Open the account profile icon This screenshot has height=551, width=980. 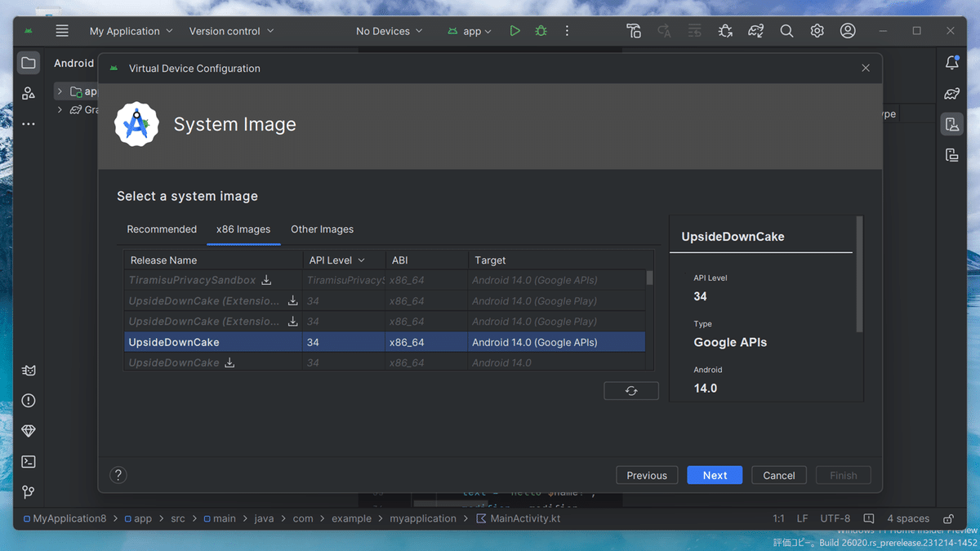[848, 31]
